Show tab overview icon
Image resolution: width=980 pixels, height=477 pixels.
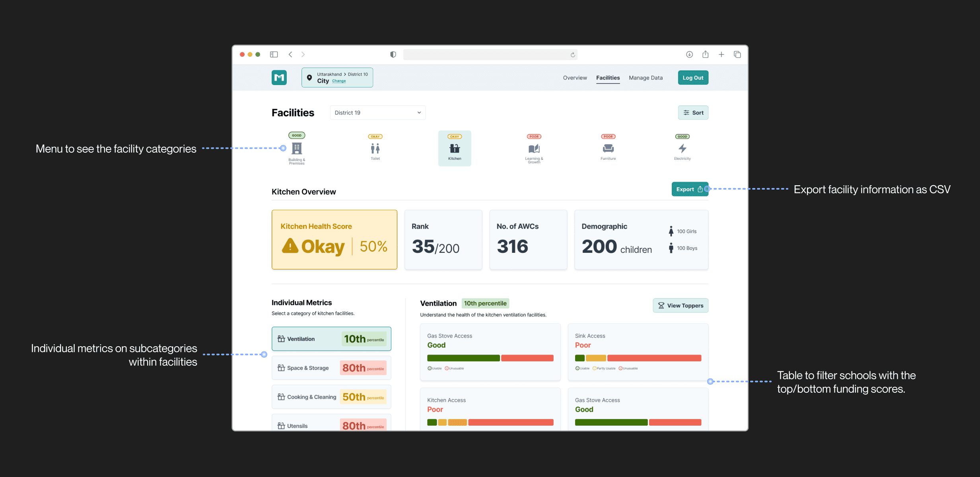(x=737, y=54)
